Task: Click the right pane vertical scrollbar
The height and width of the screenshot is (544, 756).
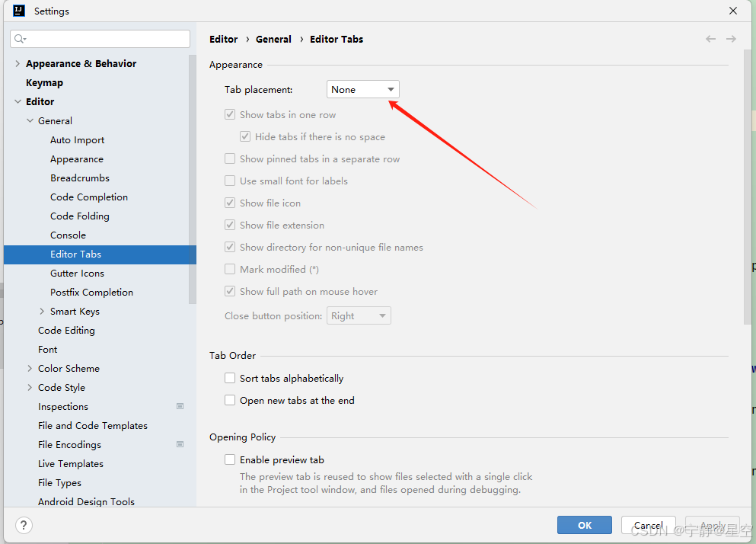Action: (748, 187)
